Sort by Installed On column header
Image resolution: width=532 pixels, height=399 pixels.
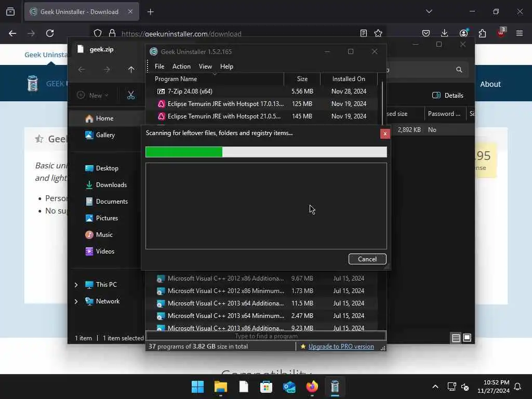[x=349, y=79]
